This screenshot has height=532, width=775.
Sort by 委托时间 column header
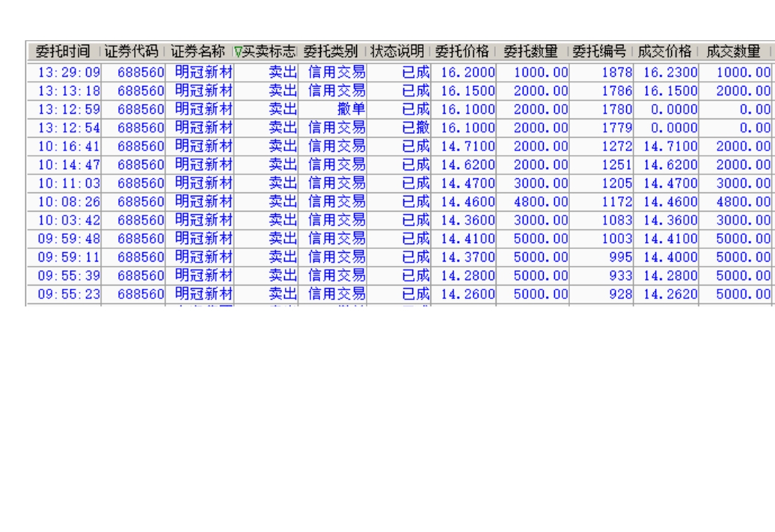tap(63, 51)
